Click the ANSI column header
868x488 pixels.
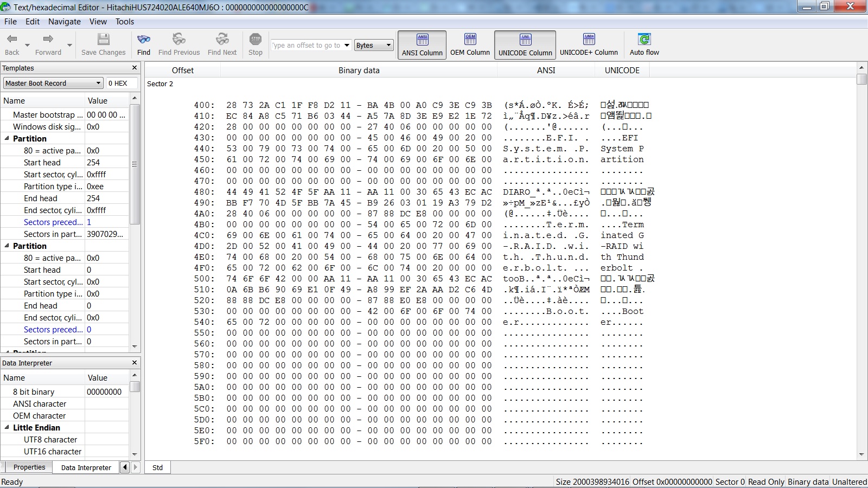[x=546, y=70]
